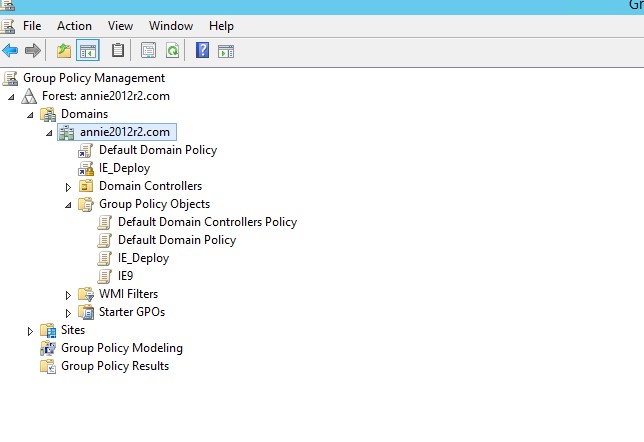Toggle the Show/Hide Action Pane icon

(x=226, y=50)
